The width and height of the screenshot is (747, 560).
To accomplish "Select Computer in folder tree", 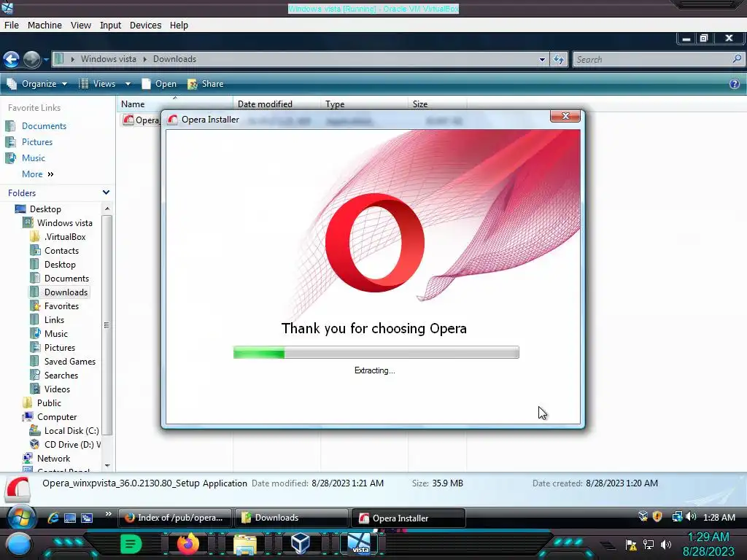I will [x=57, y=416].
